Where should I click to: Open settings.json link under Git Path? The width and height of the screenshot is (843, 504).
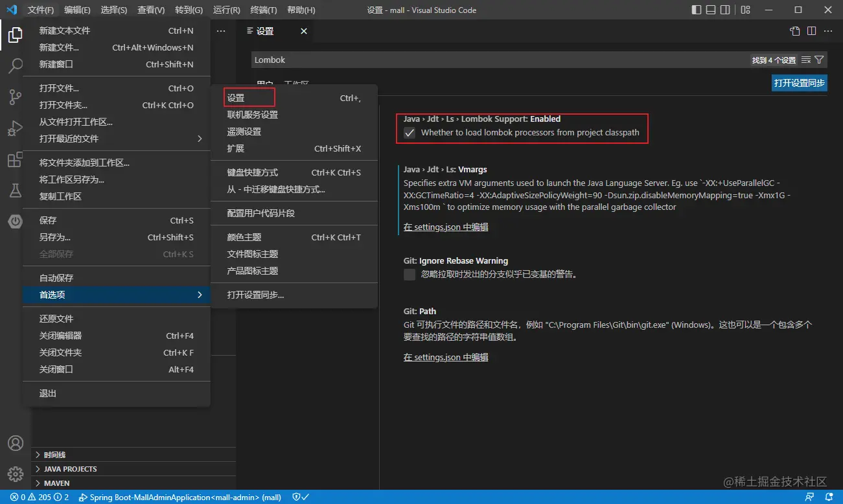pyautogui.click(x=446, y=357)
